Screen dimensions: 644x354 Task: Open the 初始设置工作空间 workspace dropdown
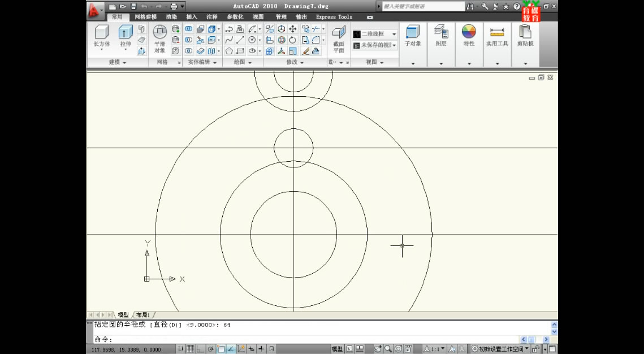(x=500, y=349)
